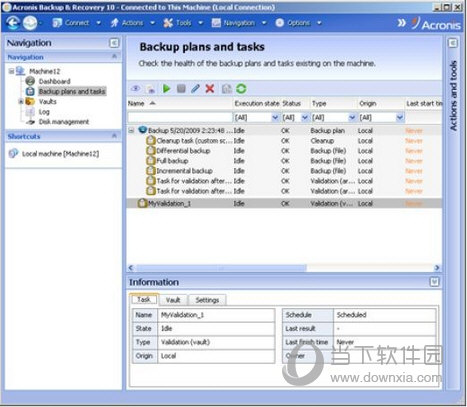The image size is (467, 407).
Task: Open Disk management tree item
Action: 64,122
